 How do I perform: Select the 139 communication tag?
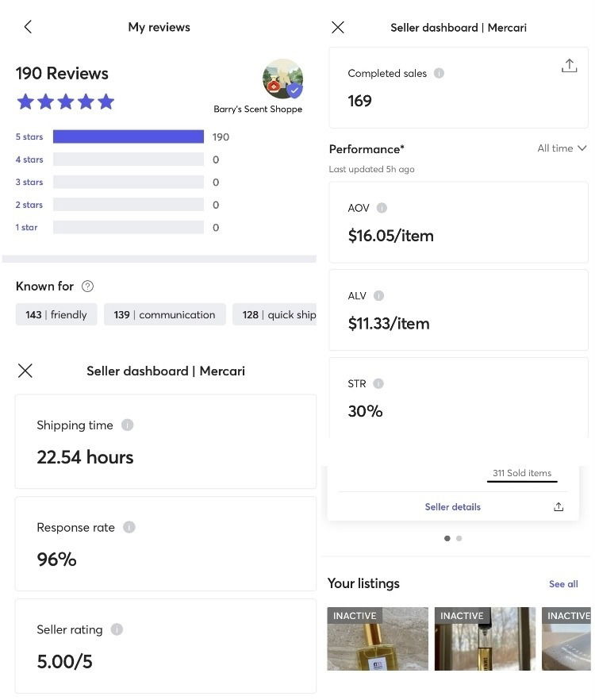tap(165, 314)
